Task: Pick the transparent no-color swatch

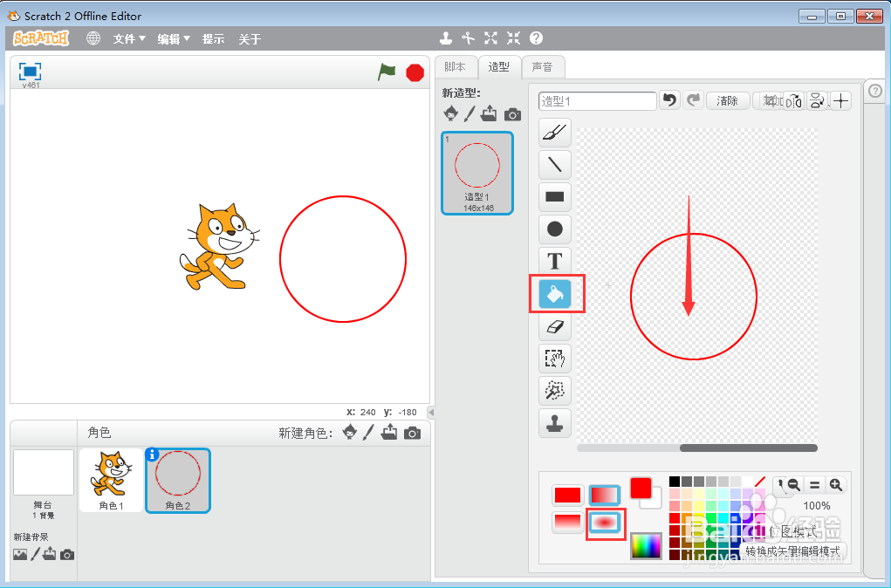Action: [x=760, y=482]
